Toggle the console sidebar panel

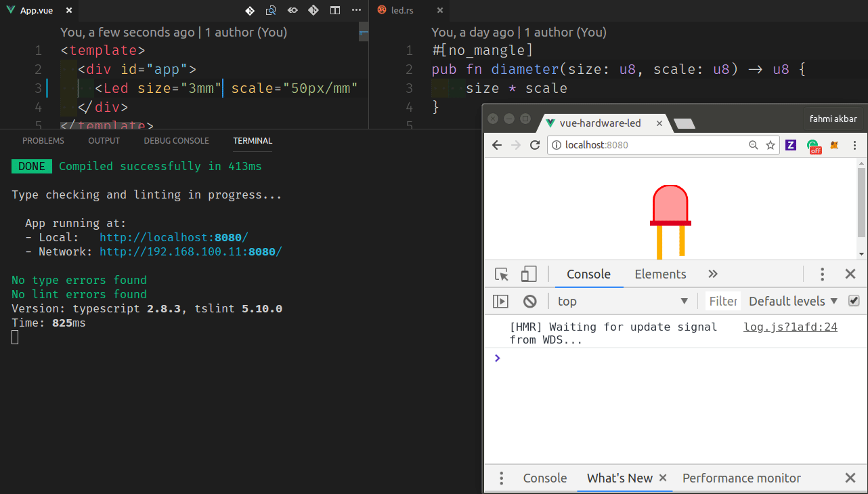[x=500, y=302]
